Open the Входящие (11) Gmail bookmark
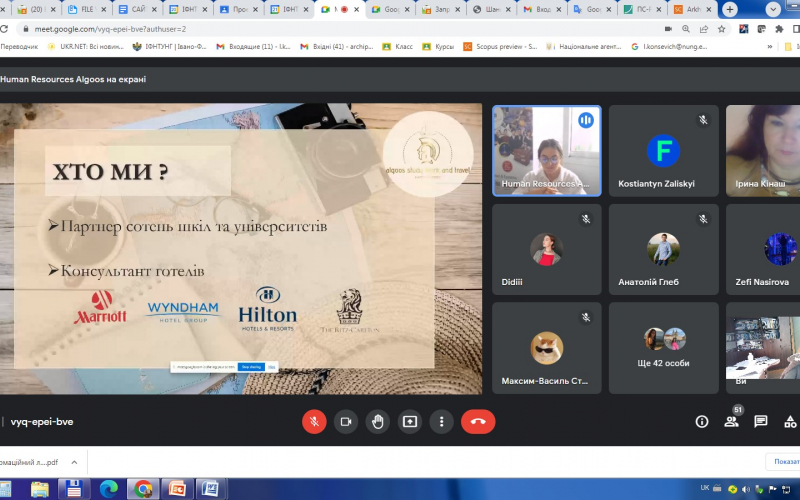800x500 pixels. 254,46
